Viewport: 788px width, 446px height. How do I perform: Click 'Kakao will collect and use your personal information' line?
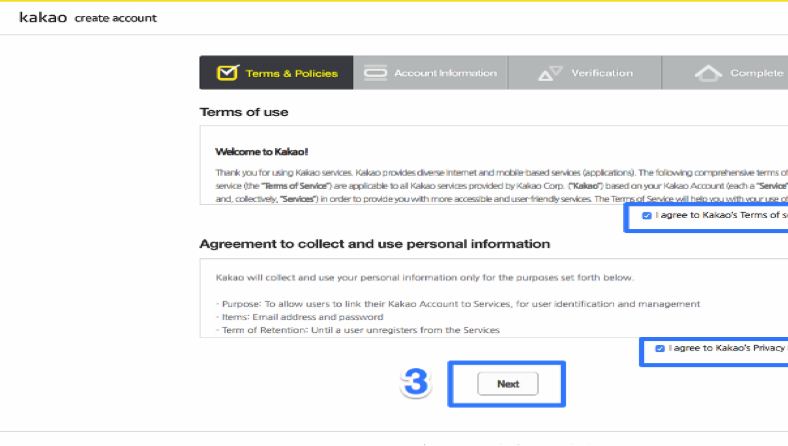pyautogui.click(x=425, y=278)
